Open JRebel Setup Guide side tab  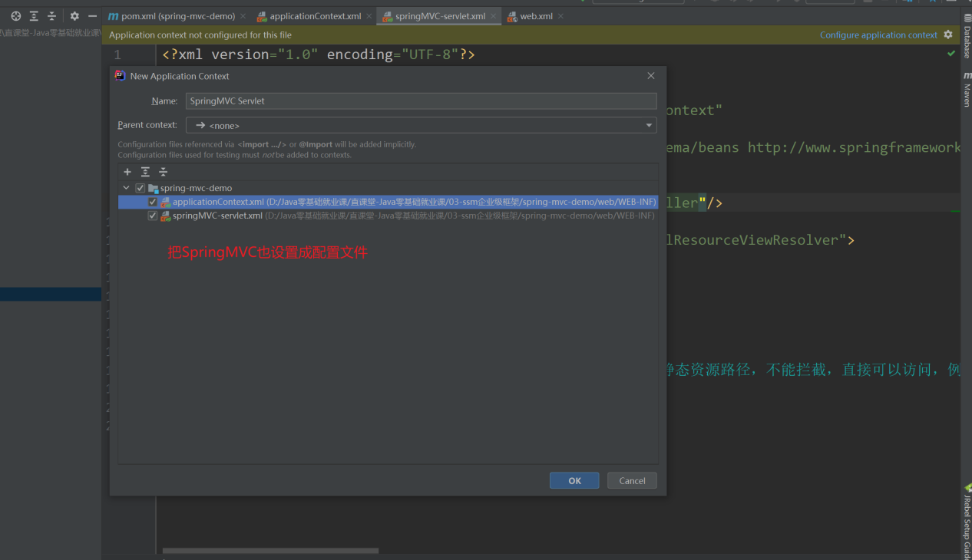coord(967,520)
